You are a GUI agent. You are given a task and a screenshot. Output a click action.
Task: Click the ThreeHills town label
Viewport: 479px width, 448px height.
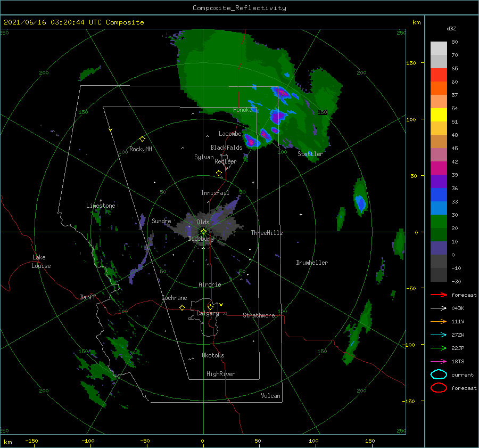(x=267, y=233)
